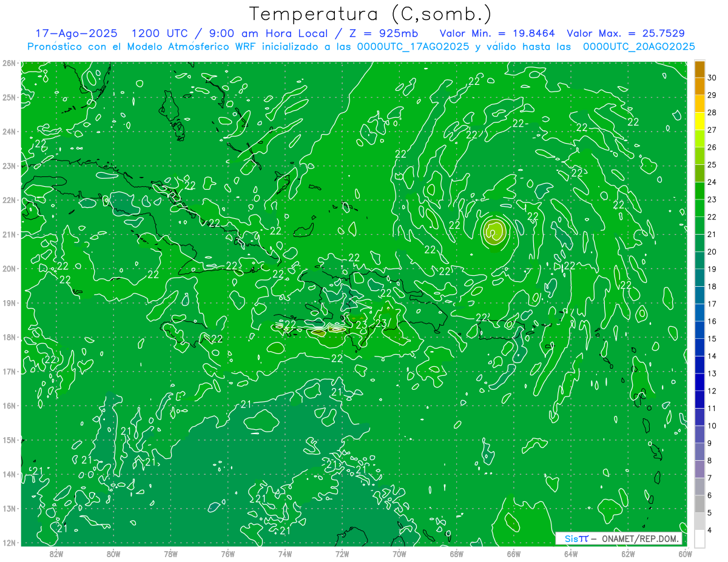
Task: Click the purple color bar segment between 8 and 9
Action: (x=699, y=452)
